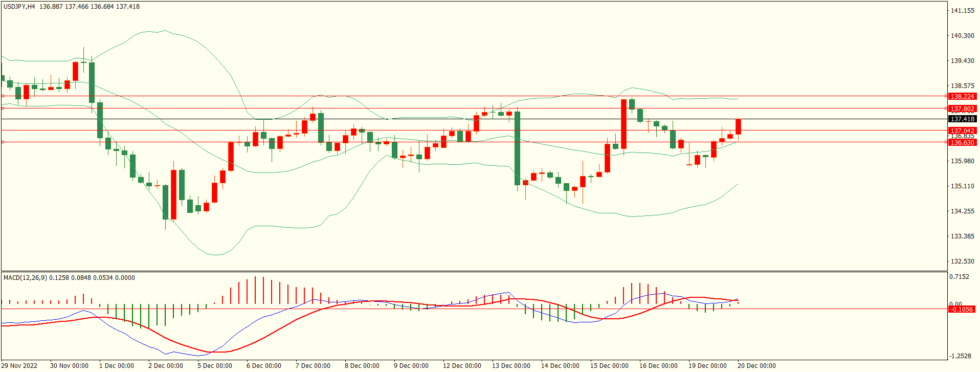Click the MACD(12,26,9) indicator label
This screenshot has width=980, height=372.
coord(25,278)
